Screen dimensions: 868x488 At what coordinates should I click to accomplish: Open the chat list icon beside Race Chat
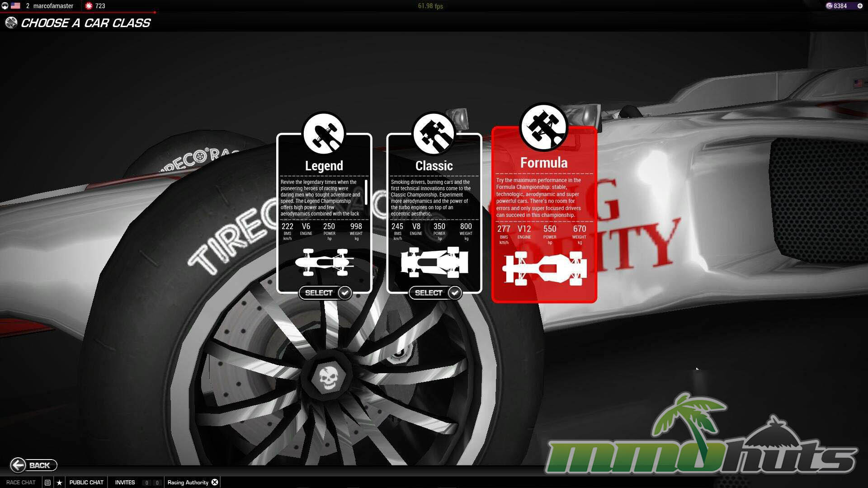pos(47,483)
